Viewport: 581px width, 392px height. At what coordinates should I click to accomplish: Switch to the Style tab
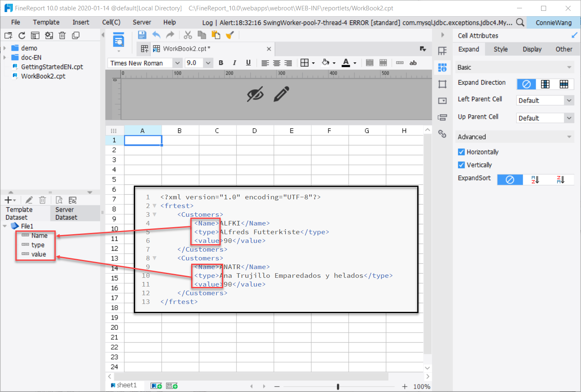point(501,49)
